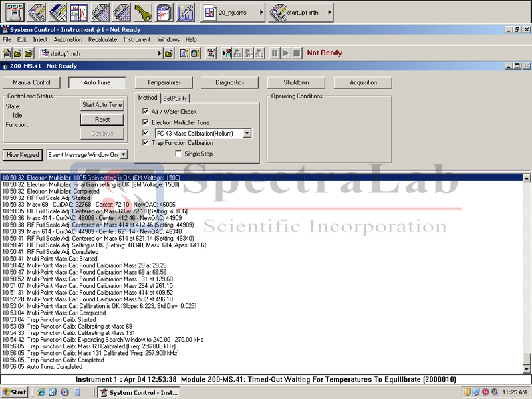Expand FC-43 Mass Calibration dropdown
Image resolution: width=532 pixels, height=399 pixels.
click(x=247, y=134)
